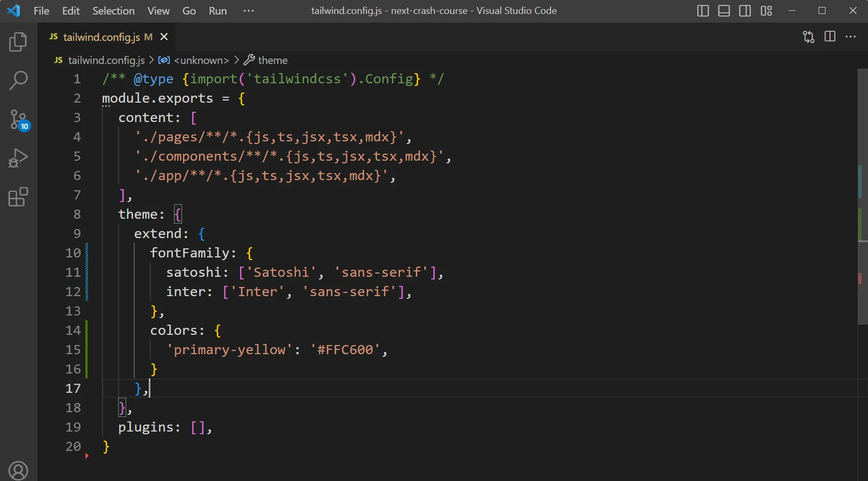Click the VS Code logo icon
The image size is (868, 481).
[13, 11]
